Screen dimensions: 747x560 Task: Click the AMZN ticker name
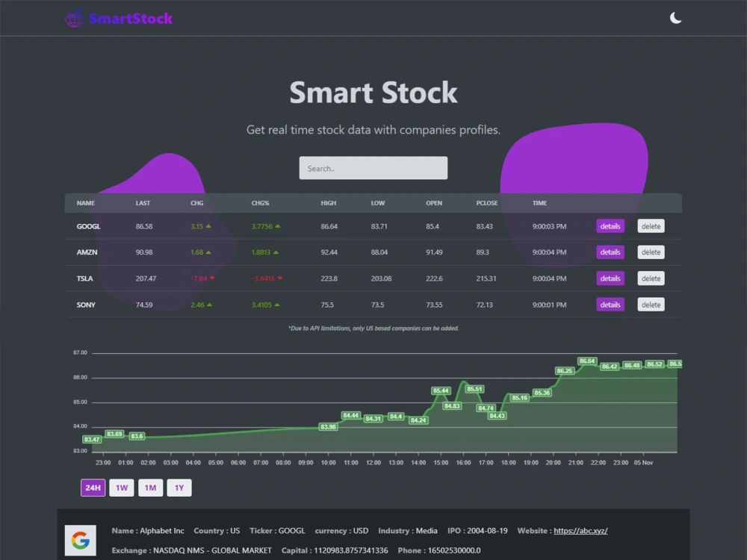pyautogui.click(x=87, y=252)
